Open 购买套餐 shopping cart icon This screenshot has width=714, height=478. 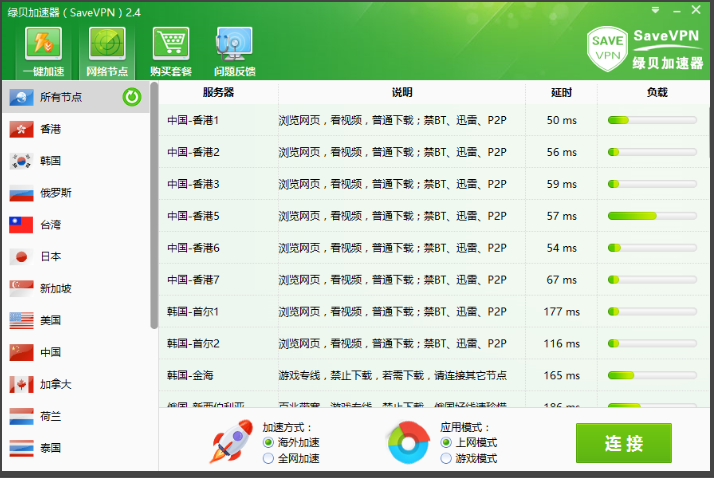tap(170, 44)
